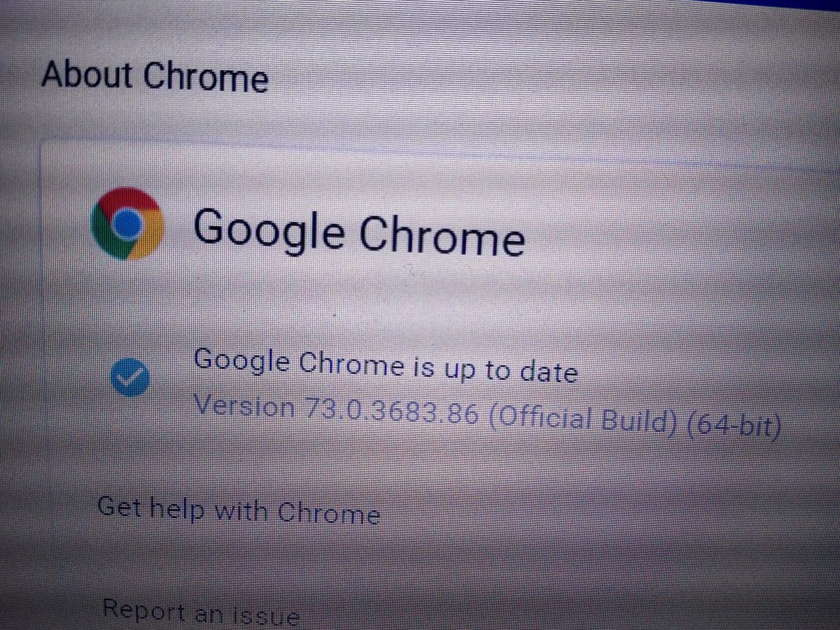Image resolution: width=840 pixels, height=630 pixels.
Task: Click the word 'Version' in version line
Action: pos(244,405)
